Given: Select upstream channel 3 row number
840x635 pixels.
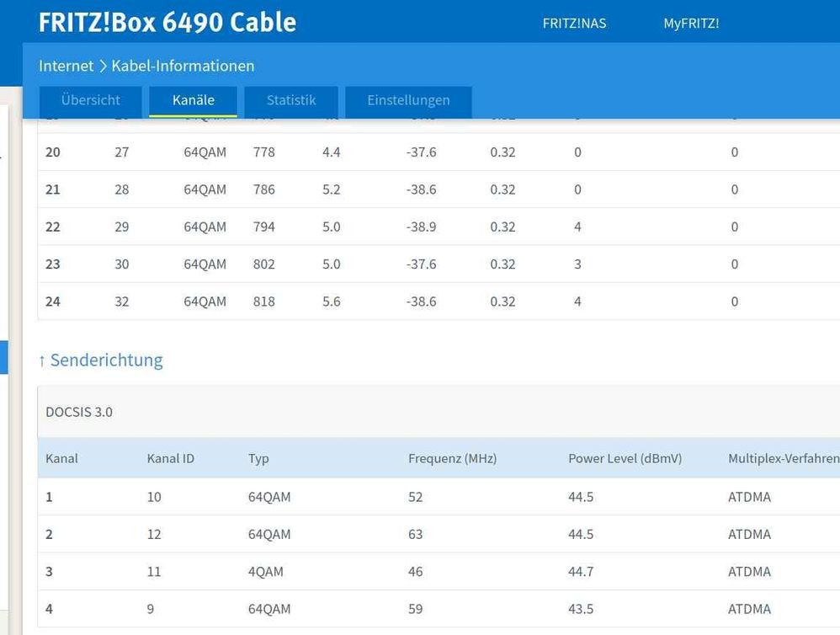Looking at the screenshot, I should 49,573.
